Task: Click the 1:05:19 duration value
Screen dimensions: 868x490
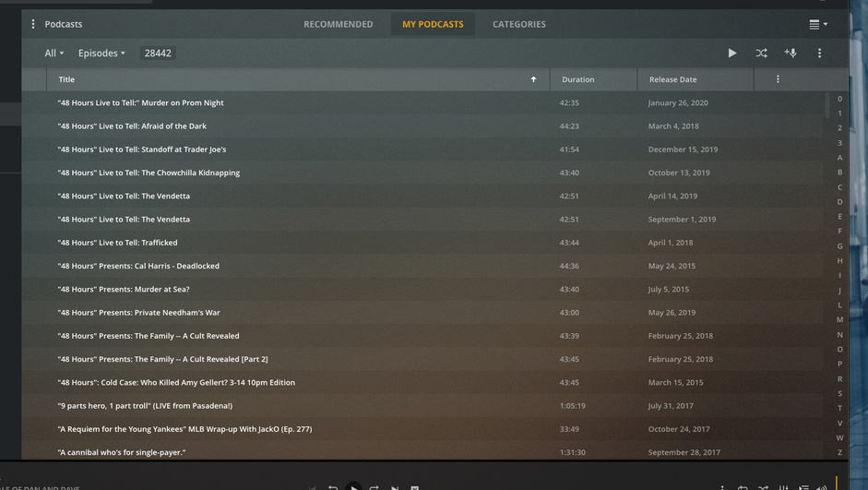Action: [x=573, y=406]
